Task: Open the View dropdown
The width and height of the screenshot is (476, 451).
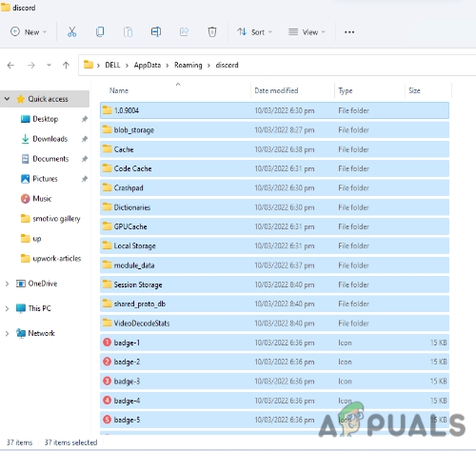Action: pyautogui.click(x=307, y=32)
